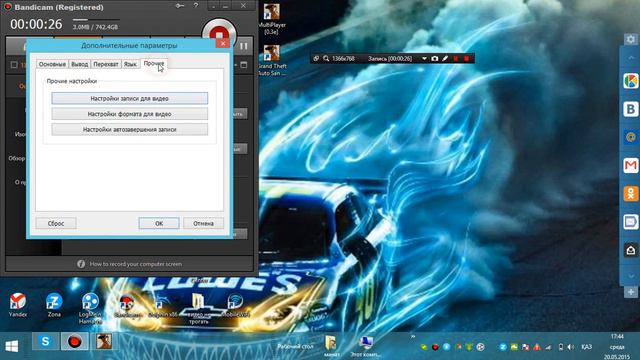
Task: Open the sidebar settings gear icon
Action: pyautogui.click(x=631, y=39)
